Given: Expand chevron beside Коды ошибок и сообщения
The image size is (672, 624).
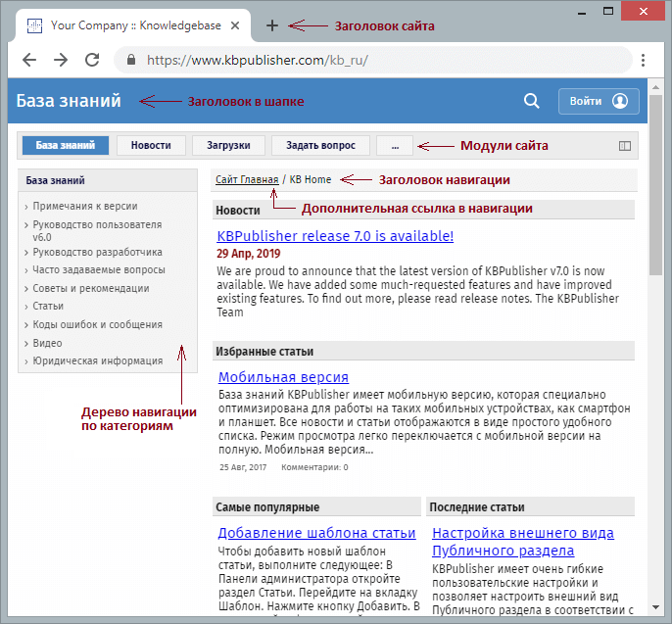Looking at the screenshot, I should click(x=26, y=325).
